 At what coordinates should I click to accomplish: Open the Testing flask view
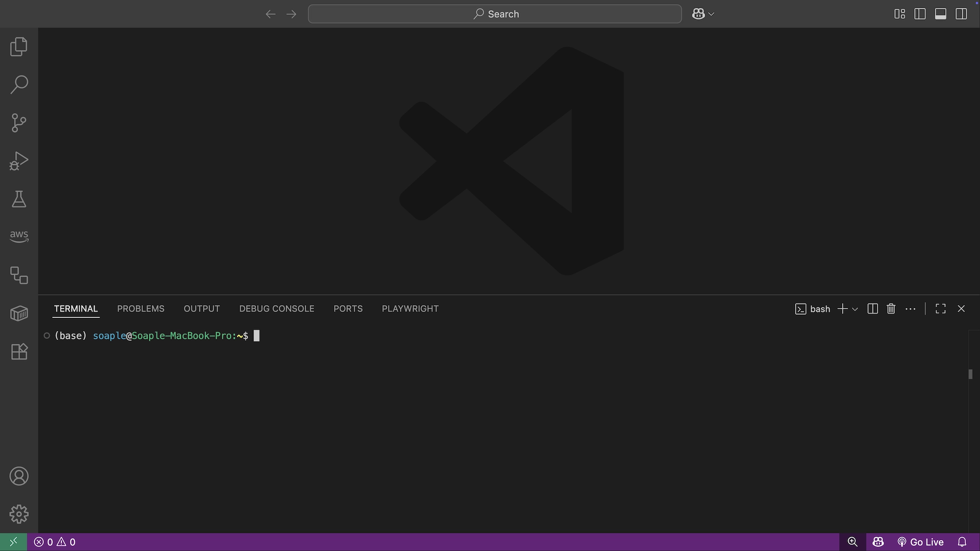(19, 199)
